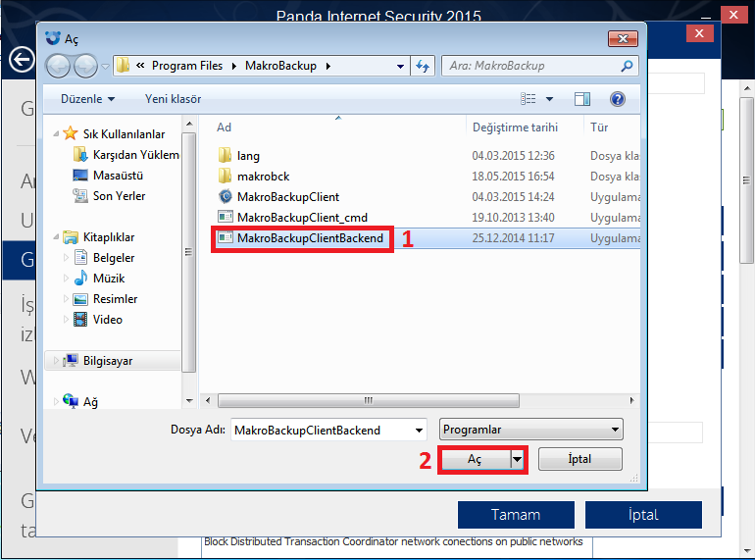
Task: Click the magnifier search icon
Action: tap(627, 66)
